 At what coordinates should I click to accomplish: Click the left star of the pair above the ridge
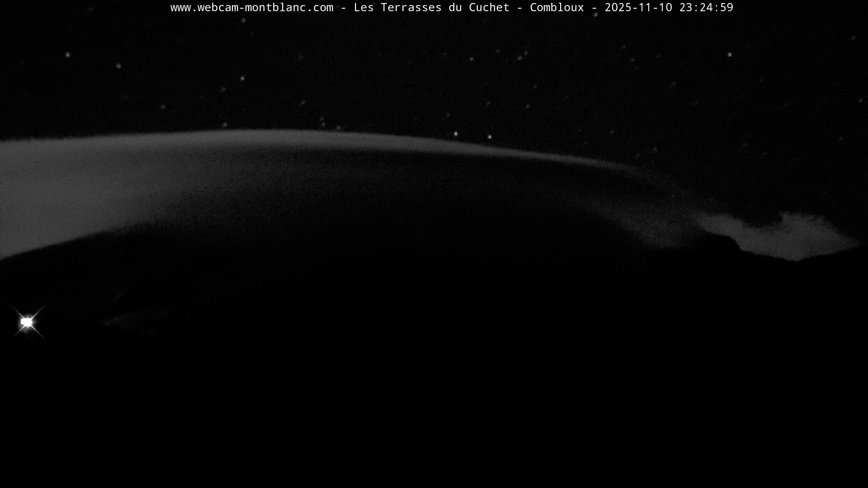456,134
